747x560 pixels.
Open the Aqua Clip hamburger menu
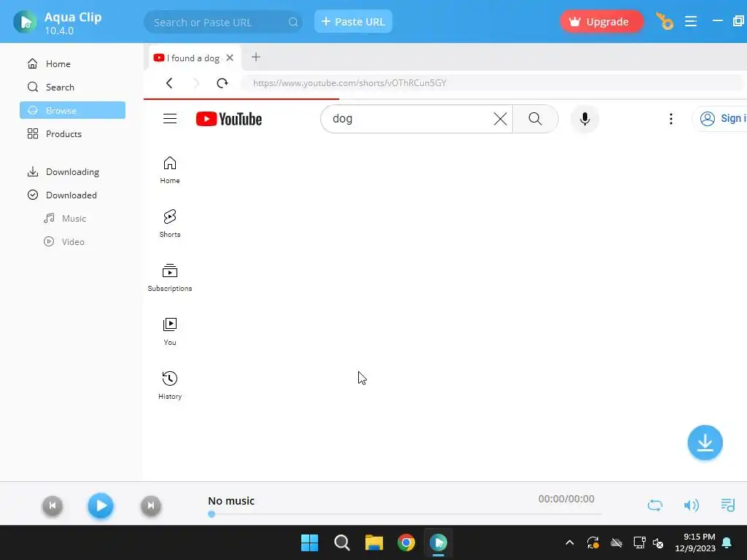[691, 21]
